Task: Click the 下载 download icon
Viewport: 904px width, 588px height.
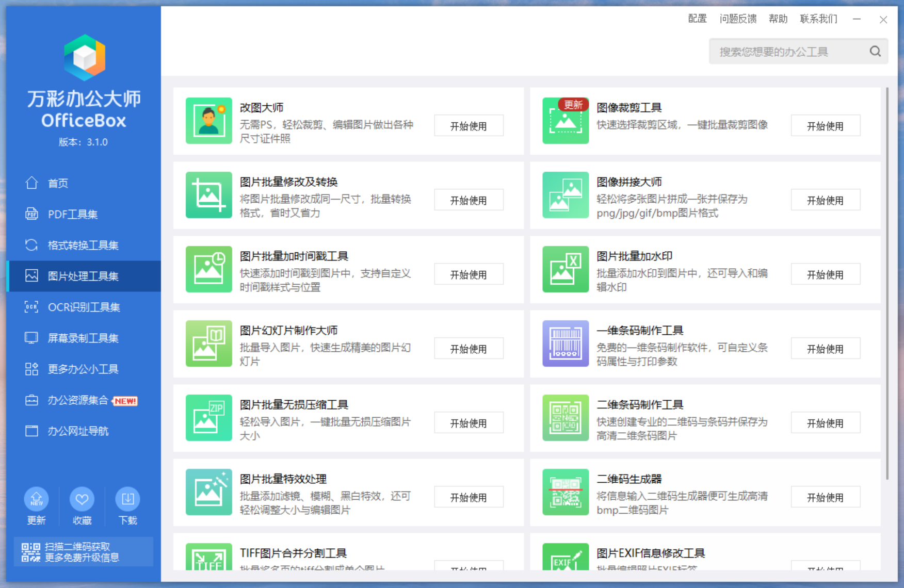Action: (x=127, y=499)
